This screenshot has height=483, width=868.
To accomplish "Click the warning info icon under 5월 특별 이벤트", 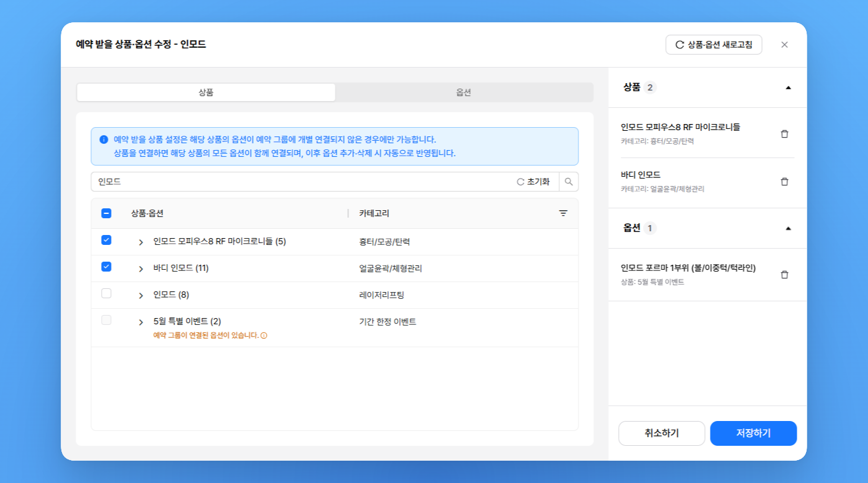I will pos(263,335).
